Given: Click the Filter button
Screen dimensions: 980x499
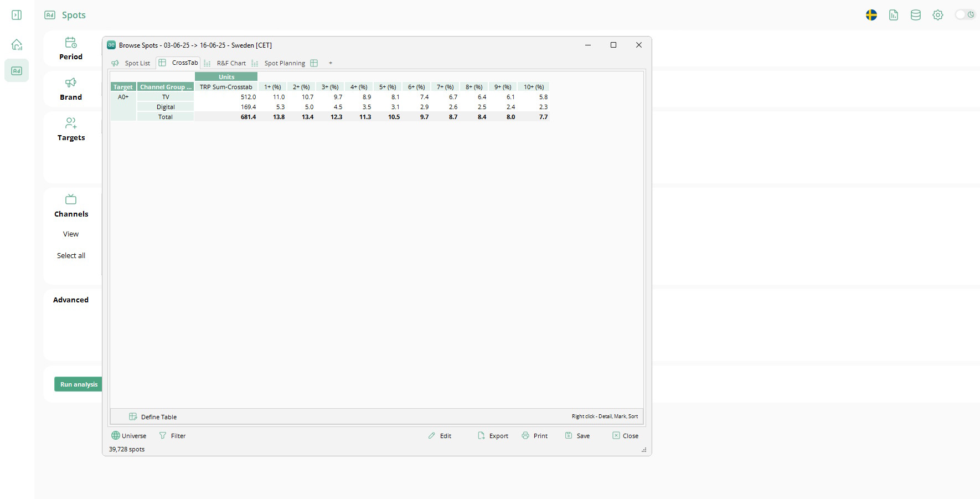Looking at the screenshot, I should coord(173,436).
